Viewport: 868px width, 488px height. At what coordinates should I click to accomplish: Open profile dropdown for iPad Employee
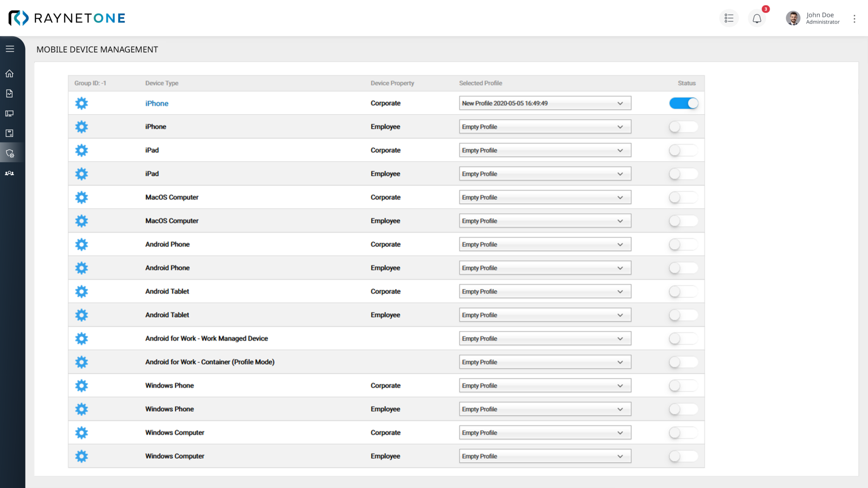tap(545, 174)
